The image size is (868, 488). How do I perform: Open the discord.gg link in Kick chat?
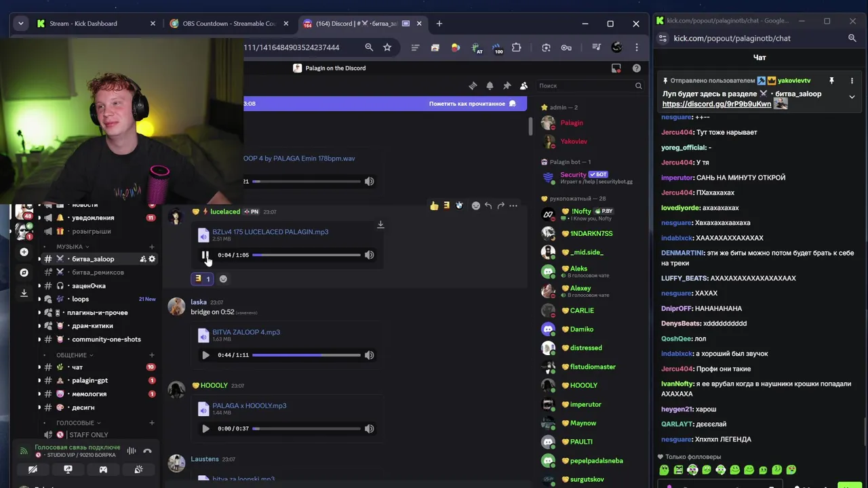tap(717, 104)
